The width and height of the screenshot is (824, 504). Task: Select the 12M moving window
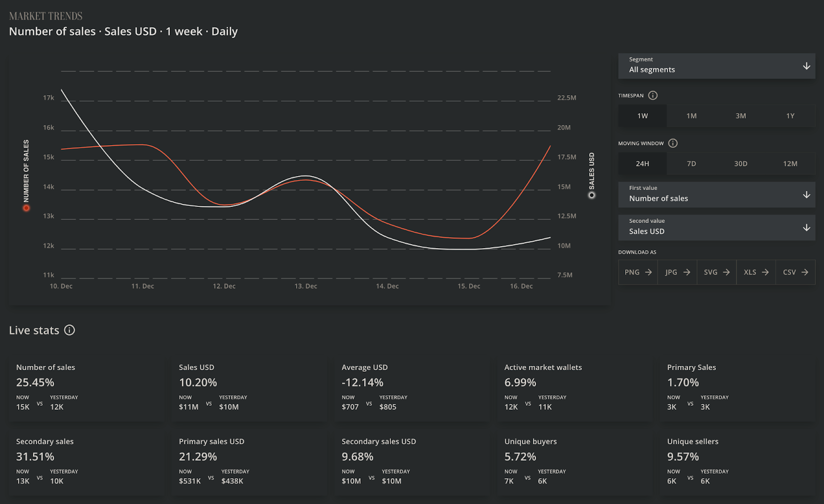point(790,164)
